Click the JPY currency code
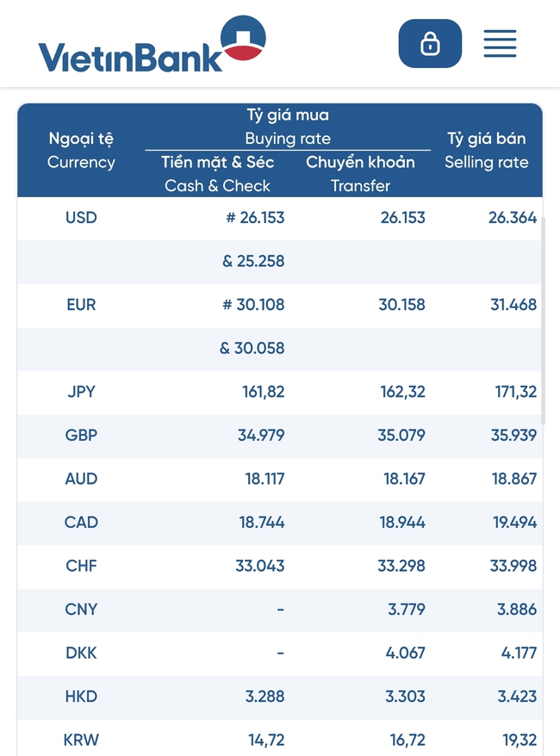The width and height of the screenshot is (560, 756). pyautogui.click(x=81, y=392)
